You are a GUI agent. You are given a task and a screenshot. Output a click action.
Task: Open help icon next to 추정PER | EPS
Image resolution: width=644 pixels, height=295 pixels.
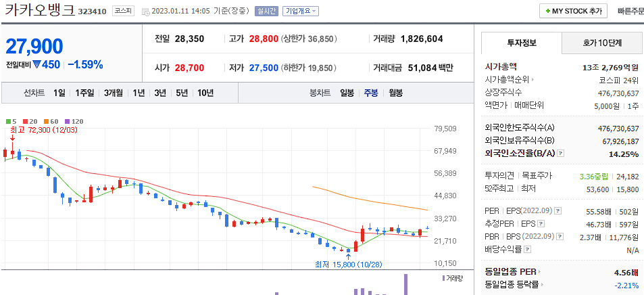coord(541,224)
